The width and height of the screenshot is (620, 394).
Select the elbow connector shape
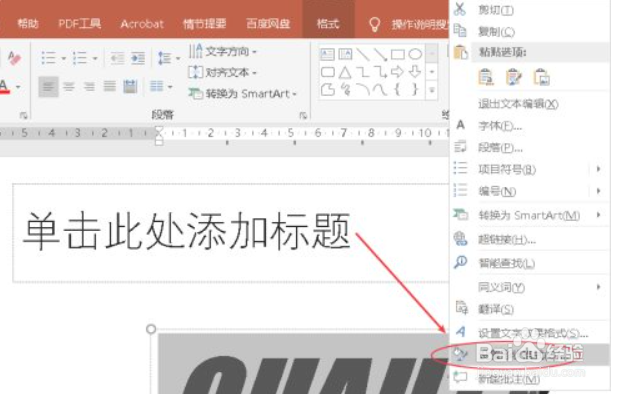coord(363,72)
